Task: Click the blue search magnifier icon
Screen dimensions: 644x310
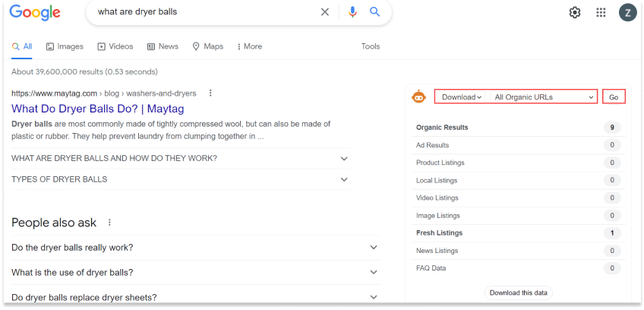Action: [x=374, y=12]
